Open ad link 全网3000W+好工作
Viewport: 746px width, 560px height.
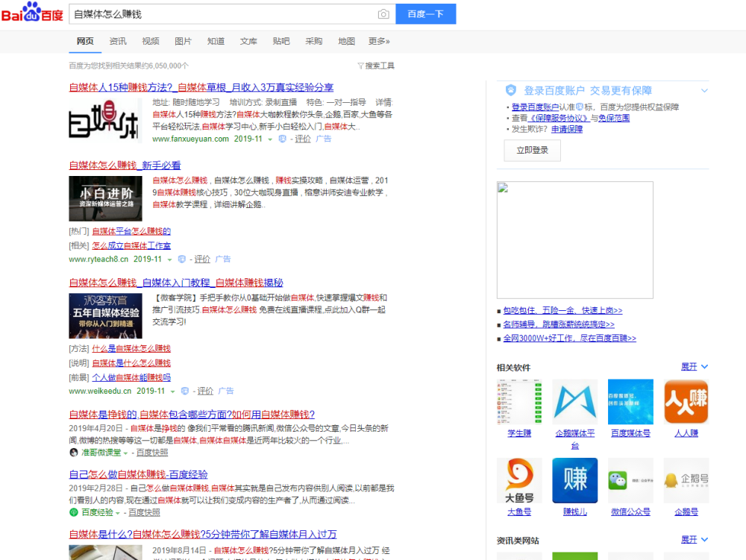coord(569,339)
